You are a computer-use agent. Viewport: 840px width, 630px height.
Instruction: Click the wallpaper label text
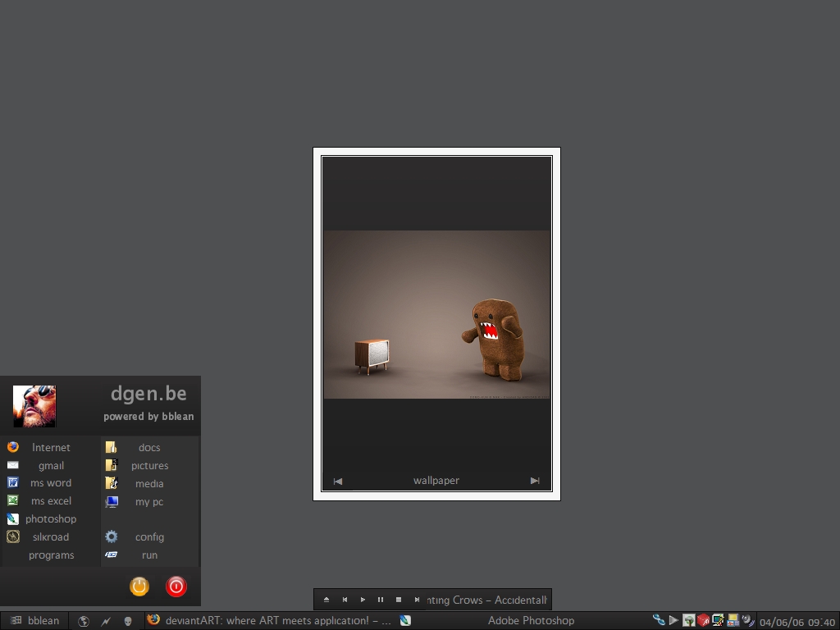click(x=436, y=481)
